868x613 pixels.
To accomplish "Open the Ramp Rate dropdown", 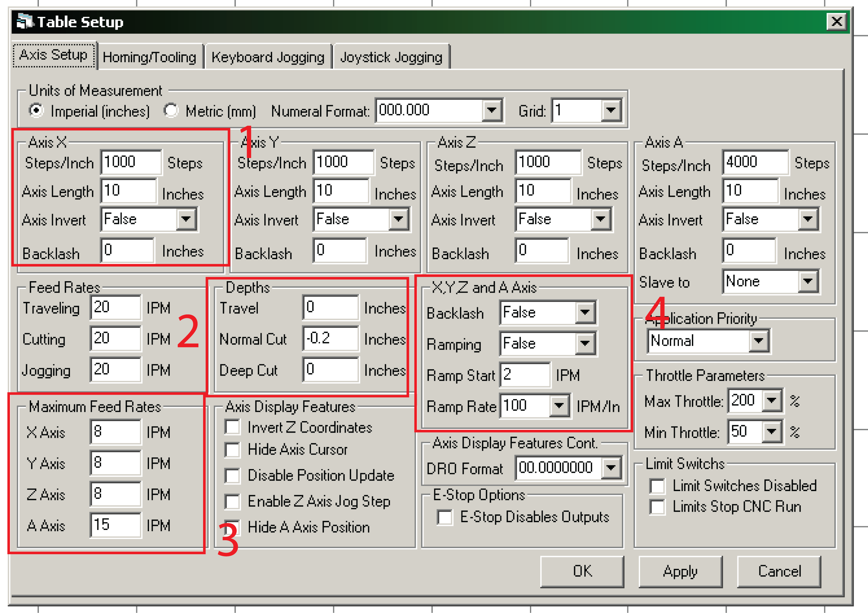I will click(x=559, y=406).
